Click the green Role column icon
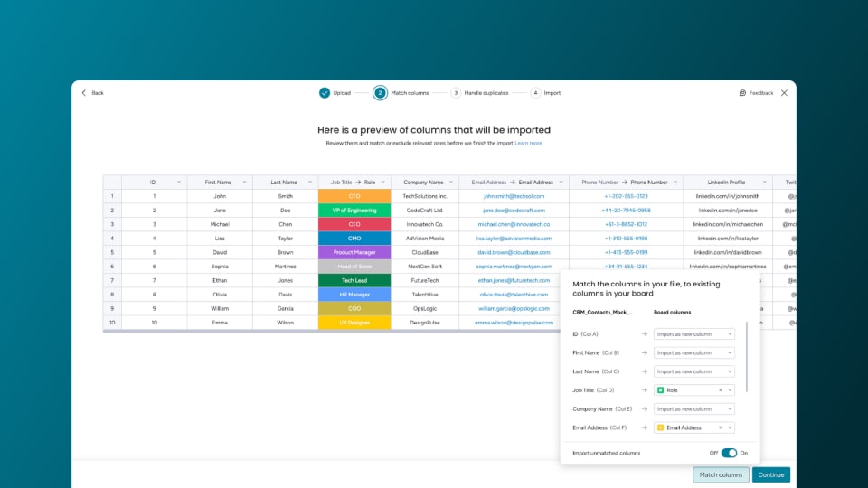The height and width of the screenshot is (488, 868). 660,390
